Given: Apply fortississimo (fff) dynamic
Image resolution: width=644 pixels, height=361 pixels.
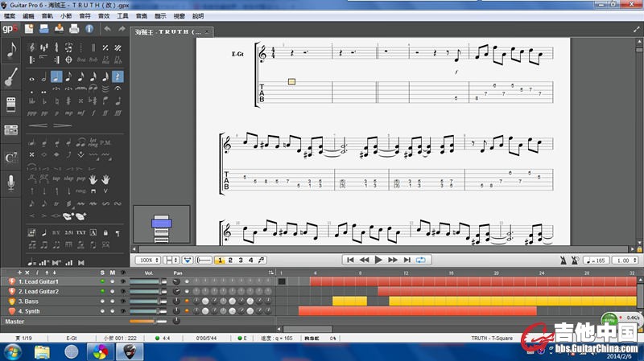Looking at the screenshot, I should click(118, 113).
